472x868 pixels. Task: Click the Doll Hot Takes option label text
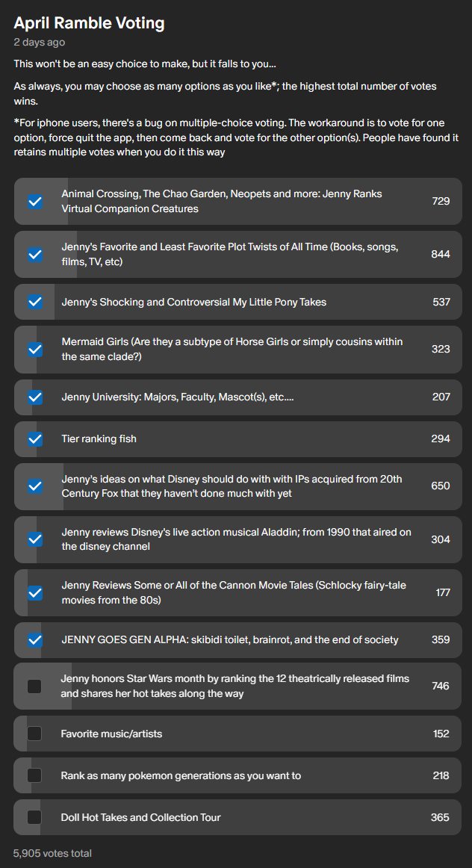(x=140, y=817)
